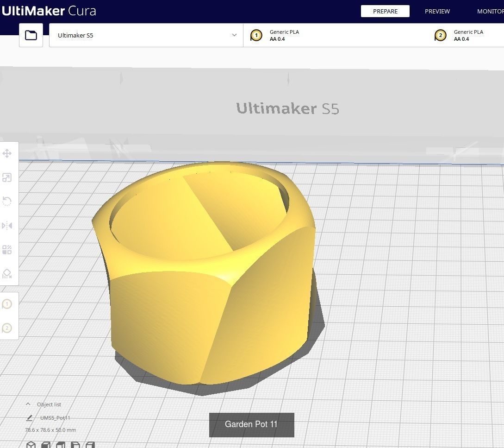Switch to front view cube icon

click(46, 445)
